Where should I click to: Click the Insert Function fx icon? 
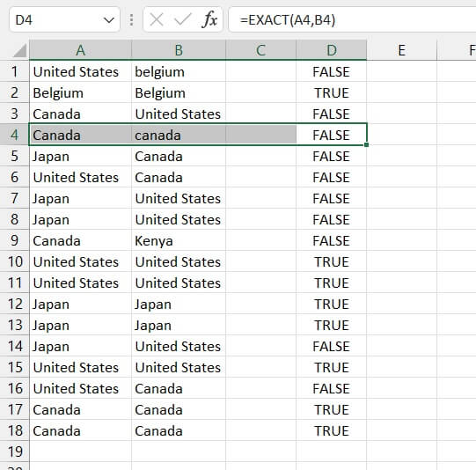pyautogui.click(x=209, y=20)
